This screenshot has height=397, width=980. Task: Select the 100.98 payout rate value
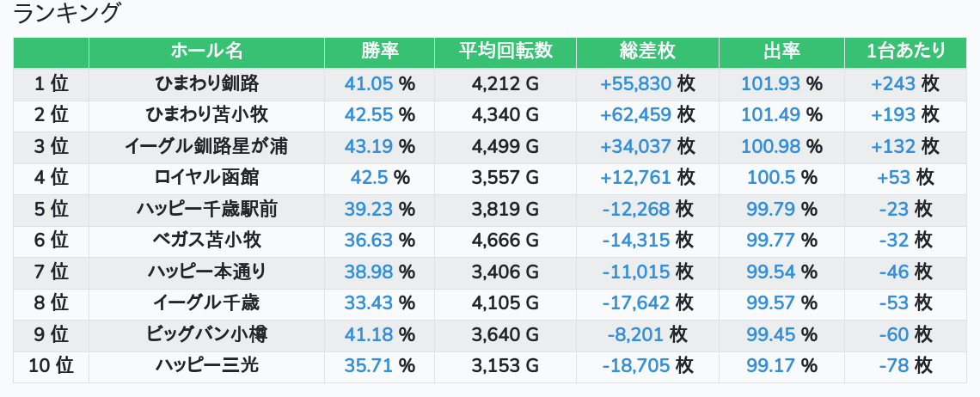click(x=770, y=146)
